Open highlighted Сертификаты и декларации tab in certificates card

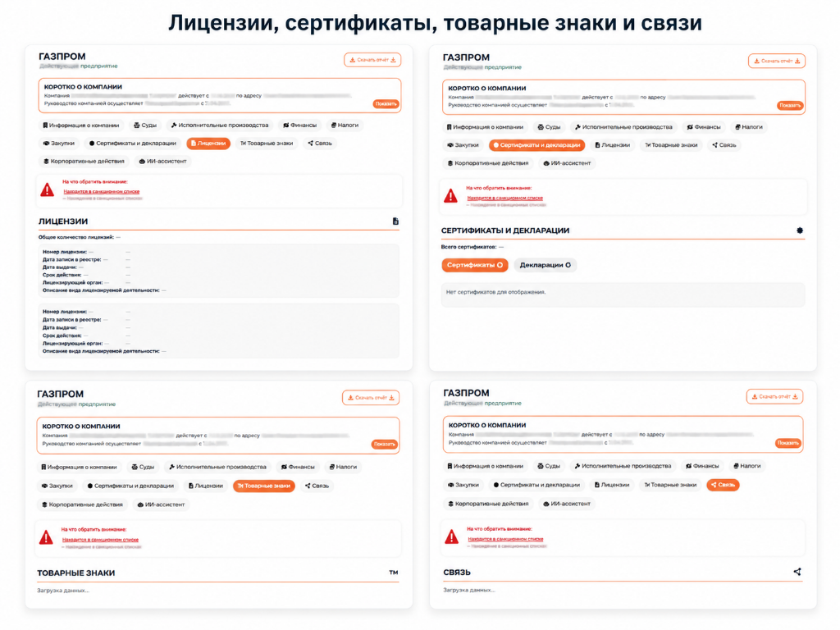coord(537,145)
